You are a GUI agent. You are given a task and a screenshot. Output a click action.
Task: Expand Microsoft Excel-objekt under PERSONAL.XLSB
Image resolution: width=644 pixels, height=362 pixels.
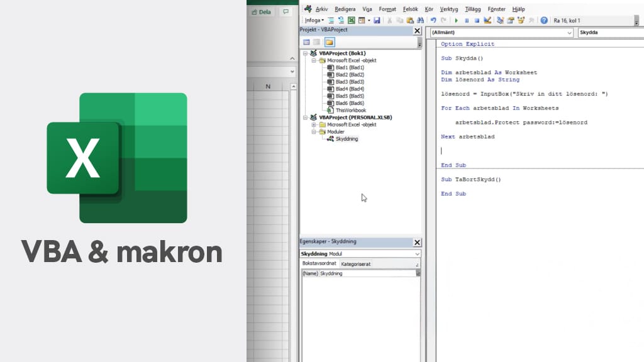[x=313, y=124]
